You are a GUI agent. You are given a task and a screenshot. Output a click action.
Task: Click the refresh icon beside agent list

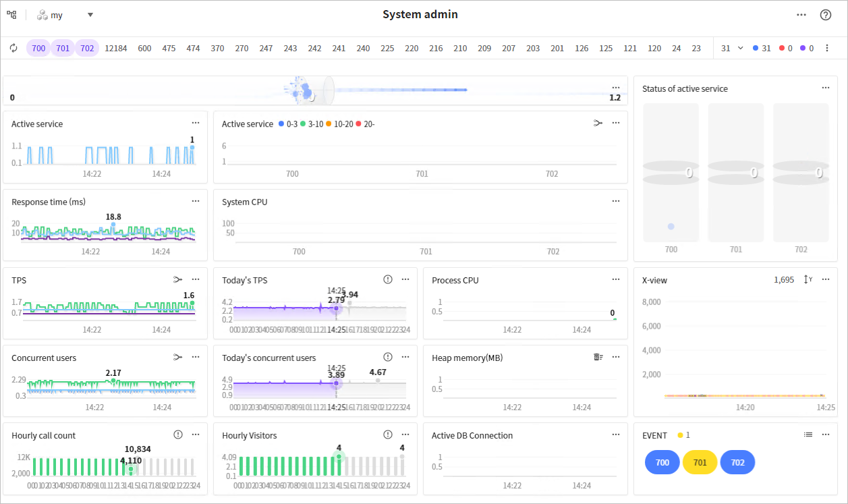point(13,48)
